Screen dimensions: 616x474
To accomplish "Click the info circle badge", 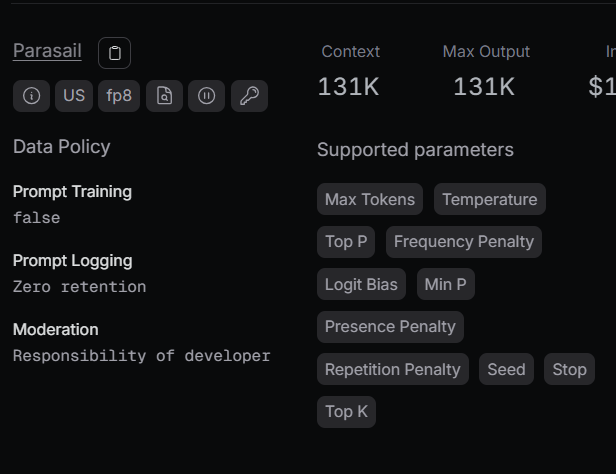I will click(x=31, y=96).
